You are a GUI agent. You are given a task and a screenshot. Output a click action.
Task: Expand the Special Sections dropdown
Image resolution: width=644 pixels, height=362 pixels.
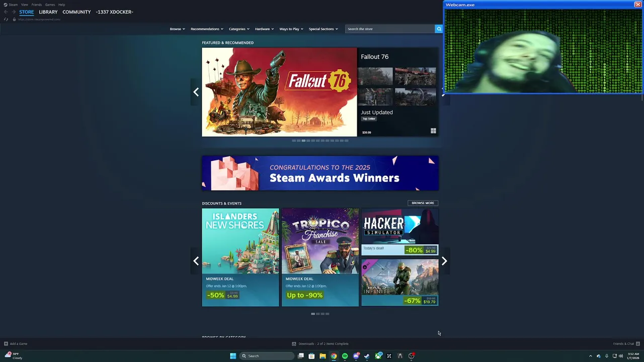pyautogui.click(x=323, y=29)
